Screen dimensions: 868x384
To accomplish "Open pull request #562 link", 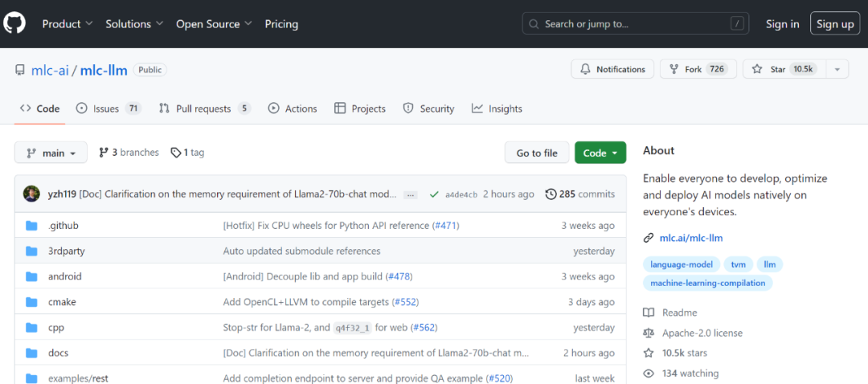I will pyautogui.click(x=424, y=328).
